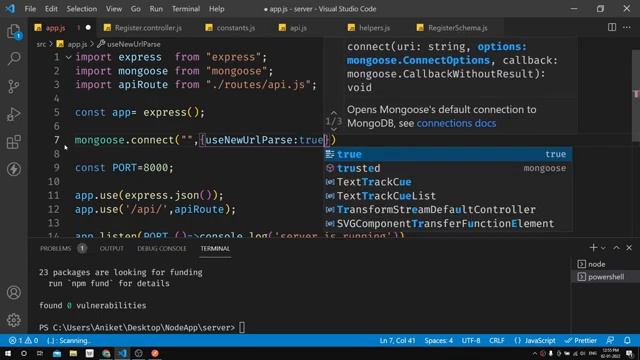Switch to the constants.js tab
The width and height of the screenshot is (640, 360).
236,28
